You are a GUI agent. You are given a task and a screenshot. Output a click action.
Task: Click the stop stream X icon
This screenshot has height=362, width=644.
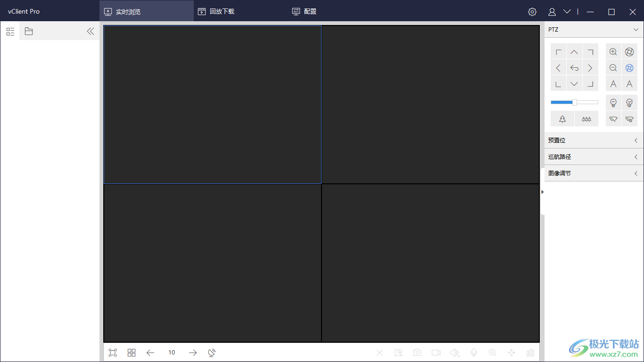tap(380, 353)
